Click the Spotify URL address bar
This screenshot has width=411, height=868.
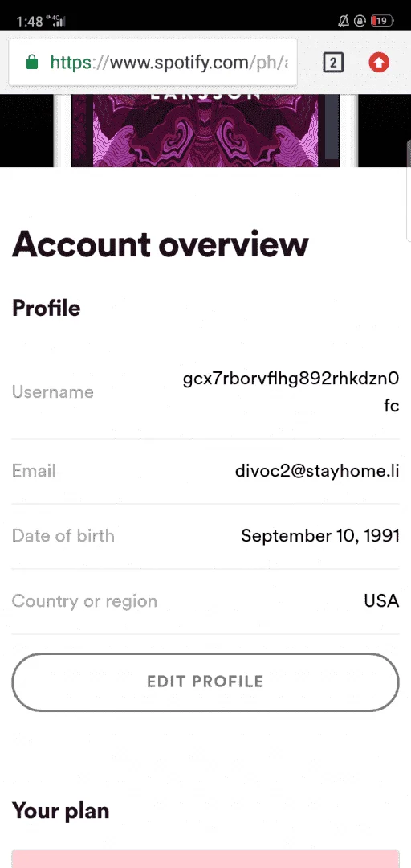(153, 63)
